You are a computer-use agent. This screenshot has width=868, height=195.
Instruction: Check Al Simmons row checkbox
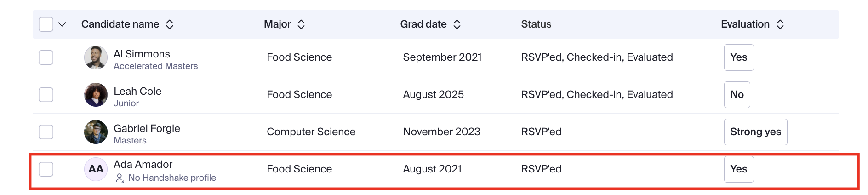pos(46,57)
